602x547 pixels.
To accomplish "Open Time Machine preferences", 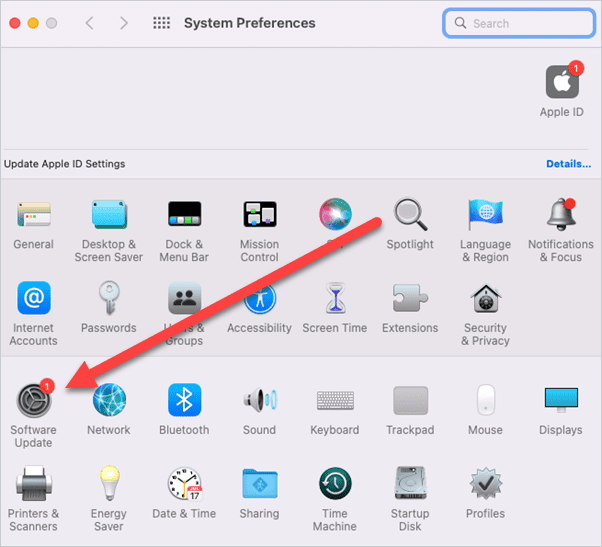I will tap(335, 483).
